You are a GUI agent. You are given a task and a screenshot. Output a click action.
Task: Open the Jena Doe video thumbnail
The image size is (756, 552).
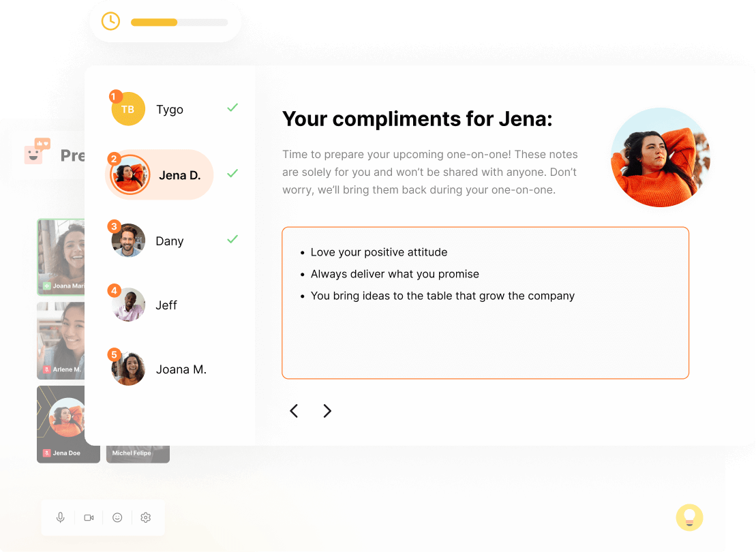[61, 425]
